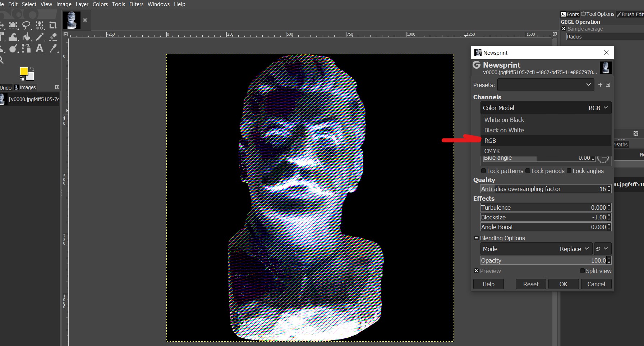Screen dimensions: 644x346
Task: Select the Free Select lasso tool
Action: coord(26,26)
